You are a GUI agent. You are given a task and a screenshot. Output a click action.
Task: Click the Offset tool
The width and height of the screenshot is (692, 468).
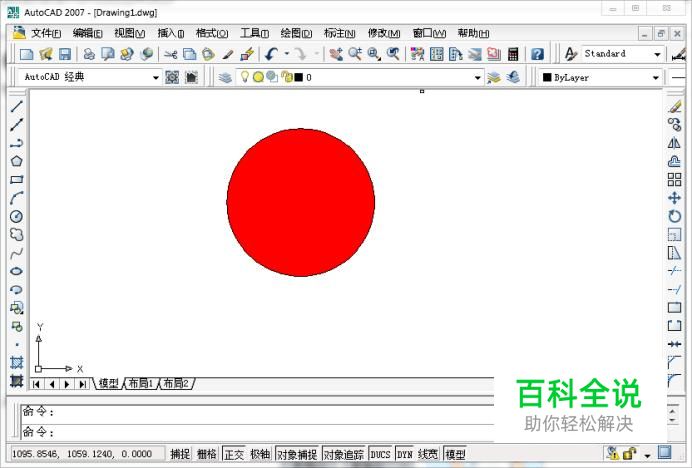[x=674, y=161]
